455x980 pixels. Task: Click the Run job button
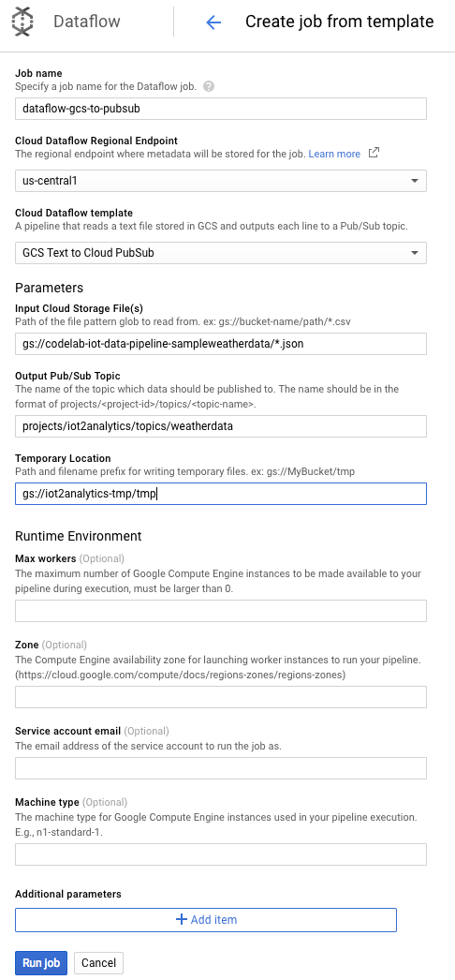[41, 962]
